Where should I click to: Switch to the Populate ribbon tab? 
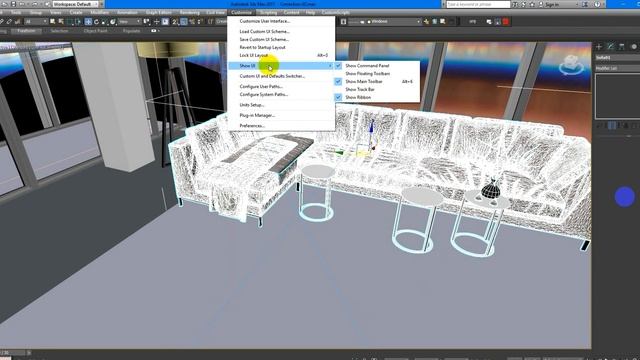click(131, 31)
